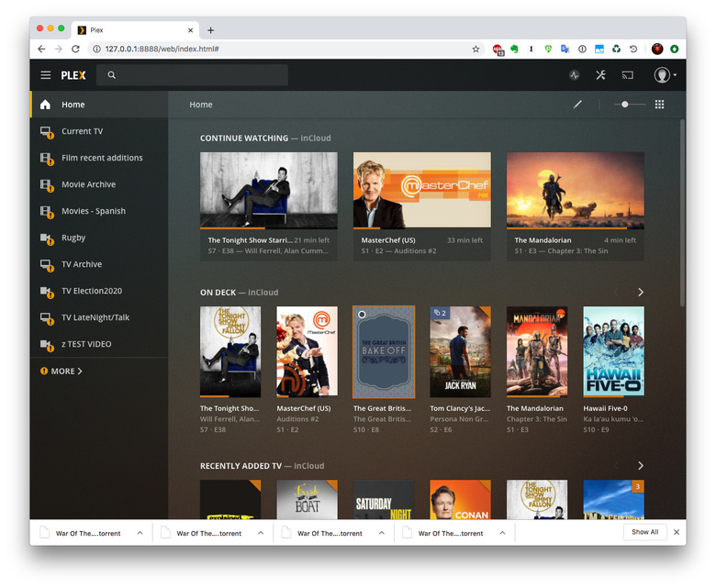Viewport: 716px width, 588px height.
Task: Open the Plex hamburger menu
Action: pyautogui.click(x=46, y=75)
